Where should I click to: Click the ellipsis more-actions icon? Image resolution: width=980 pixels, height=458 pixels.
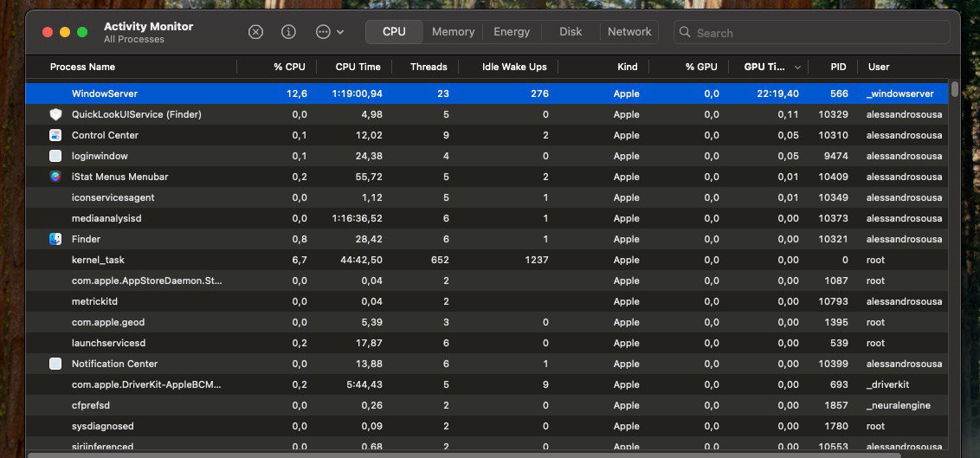pos(323,32)
